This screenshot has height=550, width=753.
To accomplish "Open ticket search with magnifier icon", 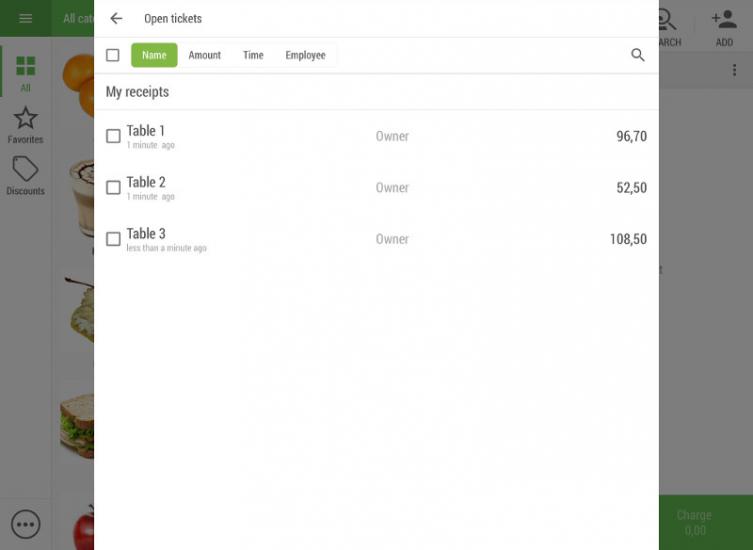I will (637, 55).
